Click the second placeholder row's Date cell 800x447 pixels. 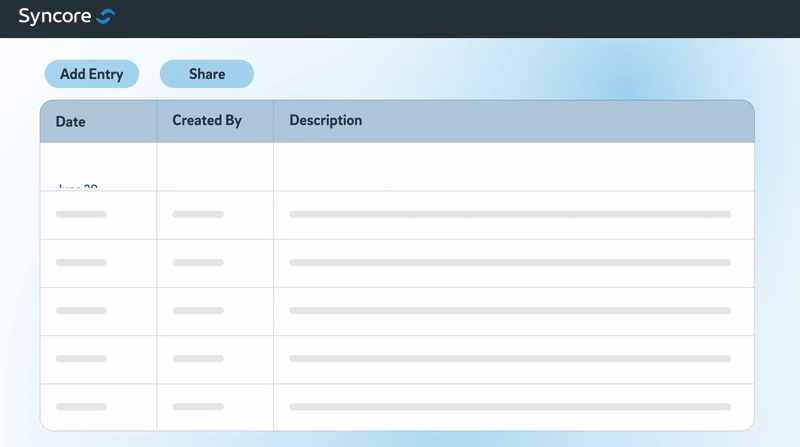tap(81, 263)
